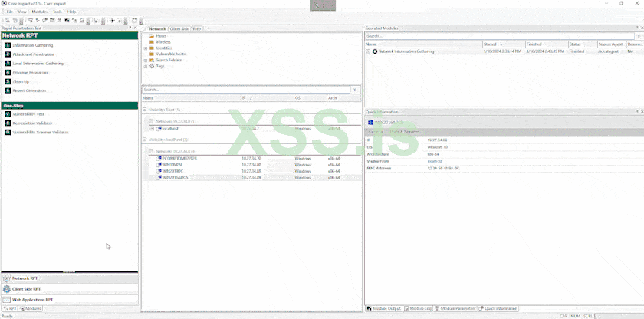Switch to the Client Side entity tab
The width and height of the screenshot is (644, 319).
[179, 28]
